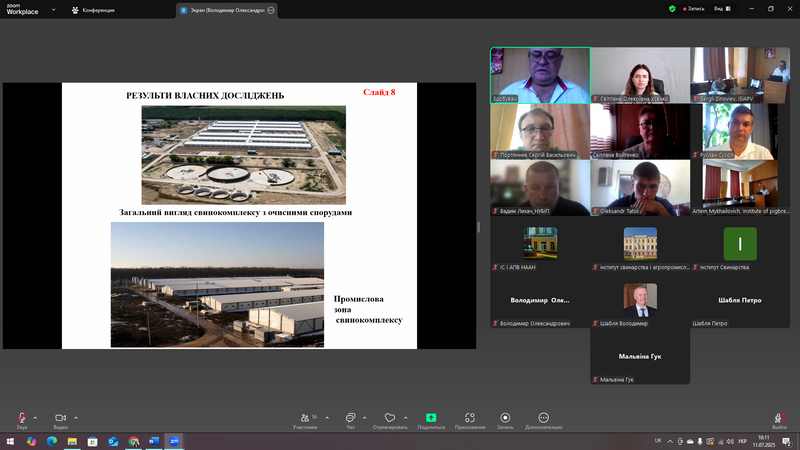Image resolution: width=800 pixels, height=450 pixels.
Task: Open the Zoom Workplace dropdown chevron
Action: pos(54,10)
